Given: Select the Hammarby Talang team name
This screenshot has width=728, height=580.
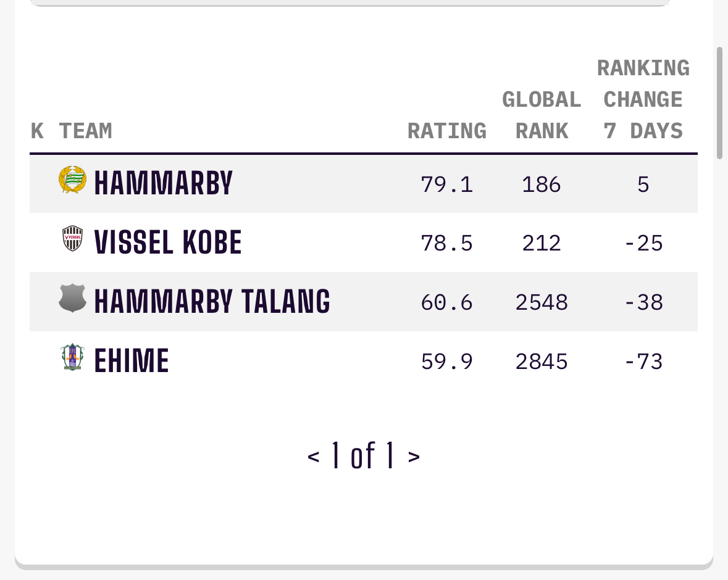Looking at the screenshot, I should [x=212, y=302].
